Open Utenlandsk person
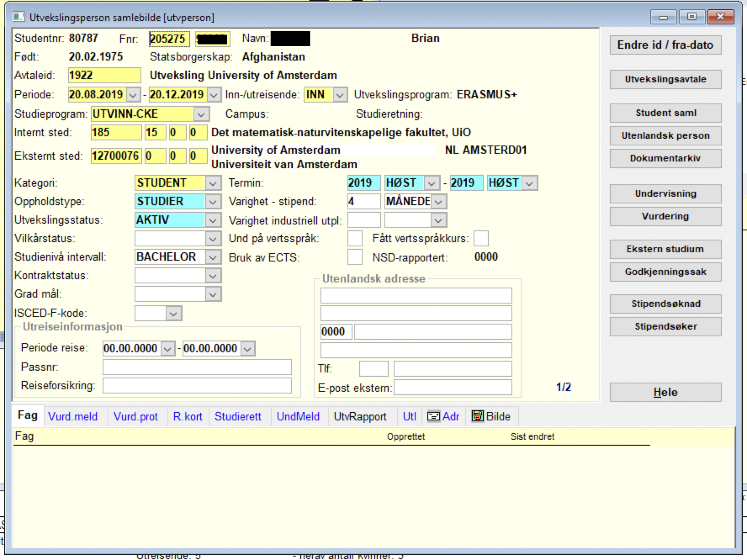This screenshot has height=560, width=747. [665, 135]
